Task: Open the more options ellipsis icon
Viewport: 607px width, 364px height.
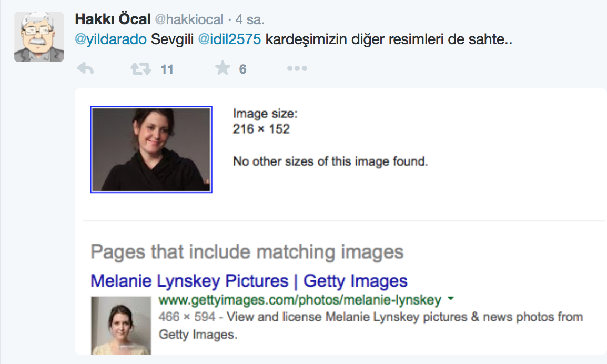Action: pos(297,68)
